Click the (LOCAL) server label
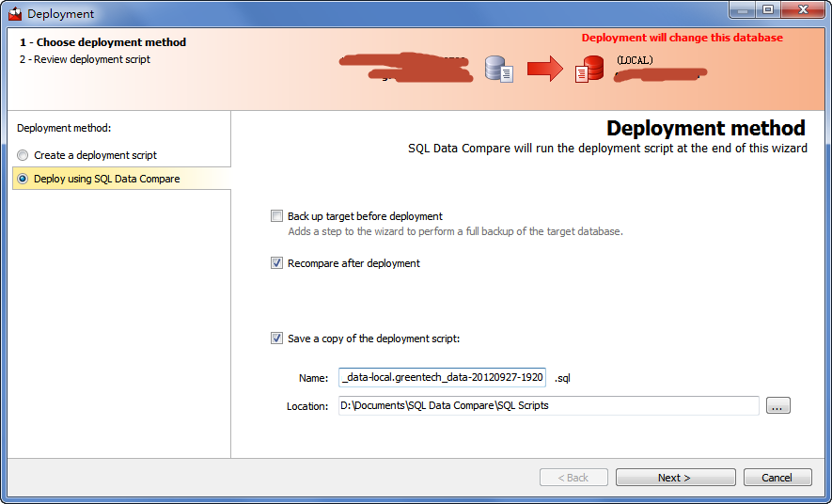Screen dimensions: 832x504 (x=635, y=60)
